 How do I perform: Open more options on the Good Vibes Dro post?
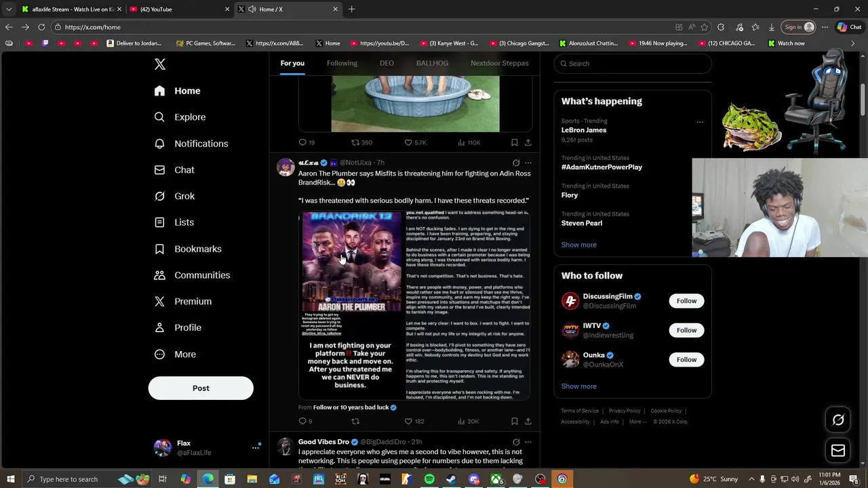[528, 442]
